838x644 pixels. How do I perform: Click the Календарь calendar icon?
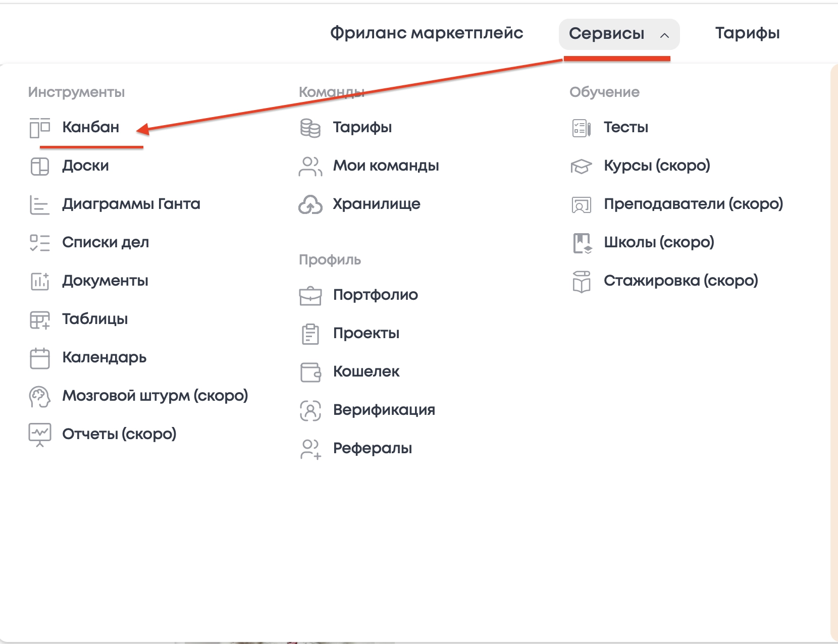pos(40,358)
